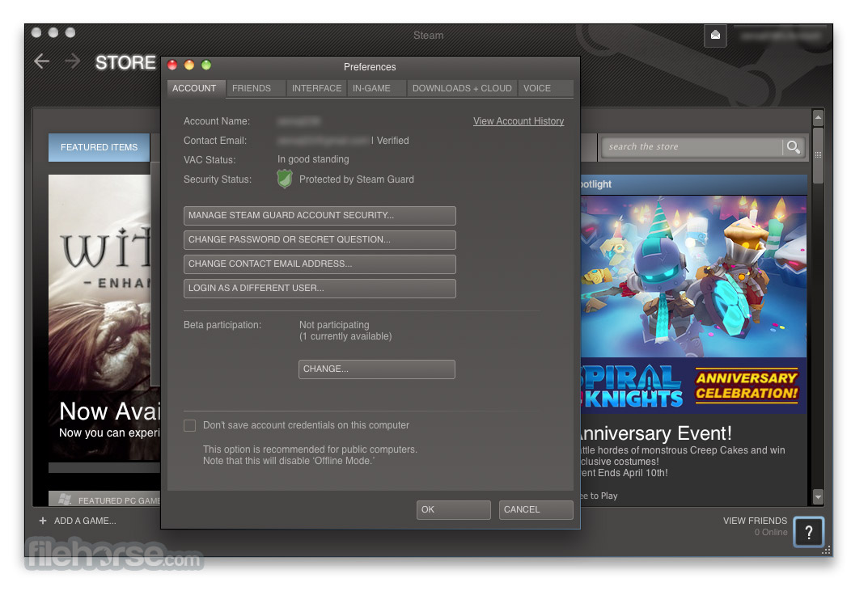868x595 pixels.
Task: Click Change Contact Email Address button
Action: pyautogui.click(x=320, y=264)
